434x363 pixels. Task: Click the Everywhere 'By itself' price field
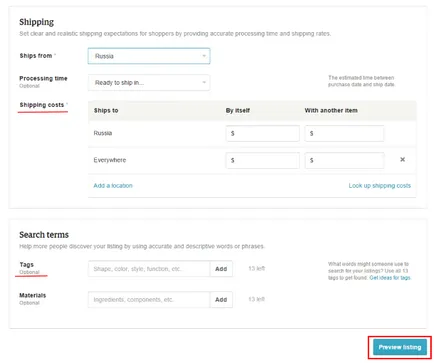click(x=263, y=160)
